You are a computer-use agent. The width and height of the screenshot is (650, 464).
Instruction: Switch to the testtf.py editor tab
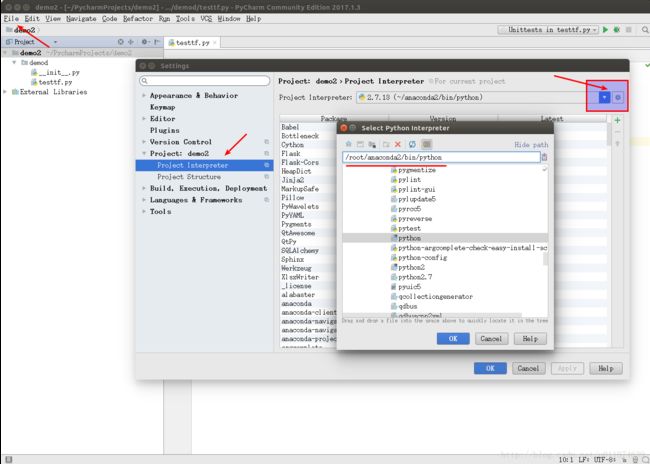click(192, 43)
